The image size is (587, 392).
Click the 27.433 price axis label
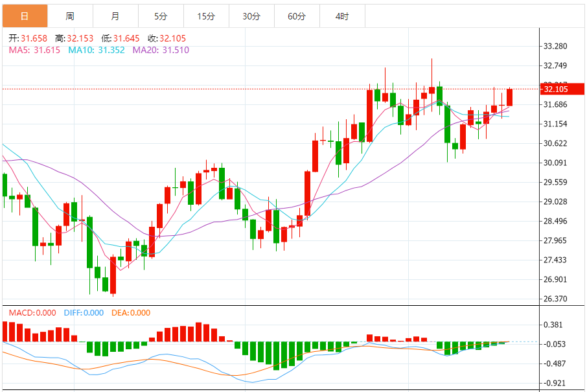pos(555,260)
